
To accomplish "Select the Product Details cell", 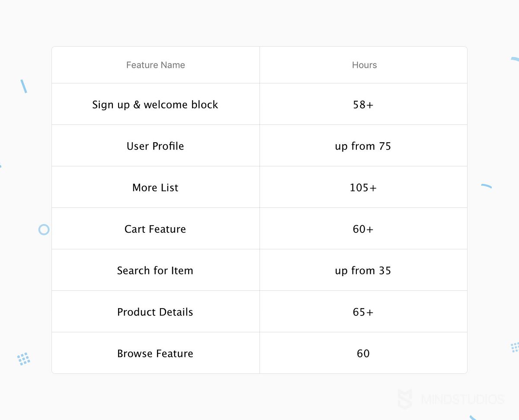I will click(155, 312).
